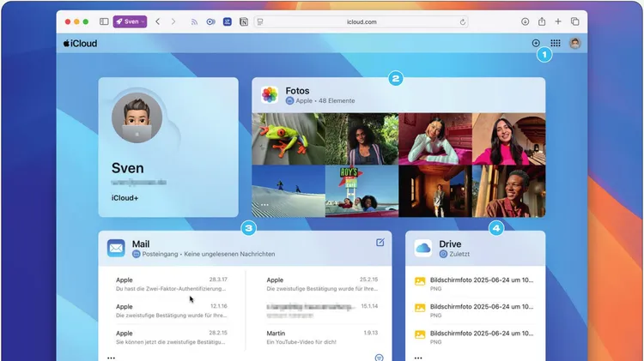
Task: Click the Mail title
Action: 141,244
